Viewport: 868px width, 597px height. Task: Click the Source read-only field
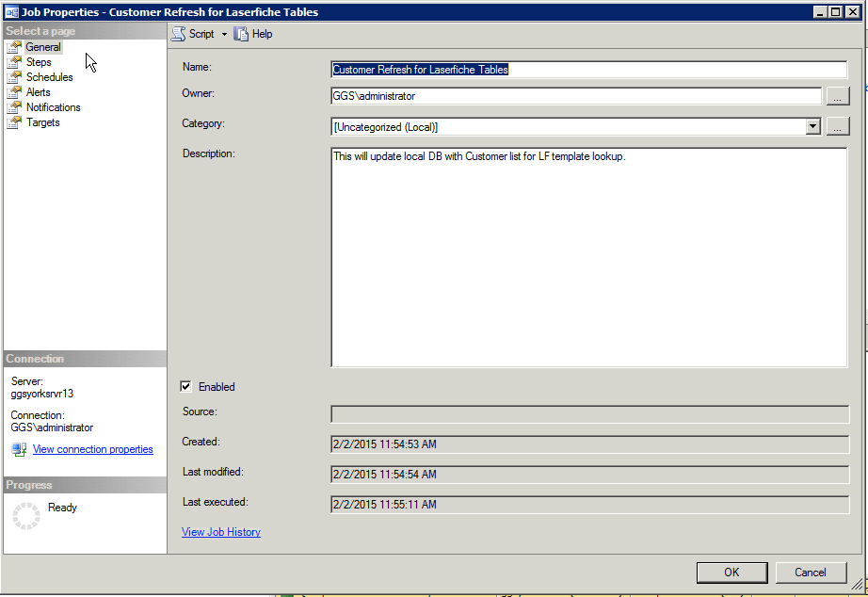pyautogui.click(x=590, y=414)
